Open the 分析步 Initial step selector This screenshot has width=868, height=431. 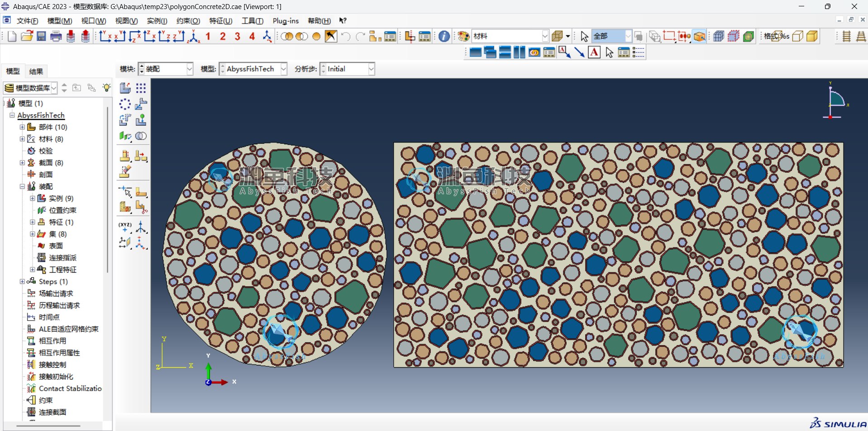371,69
